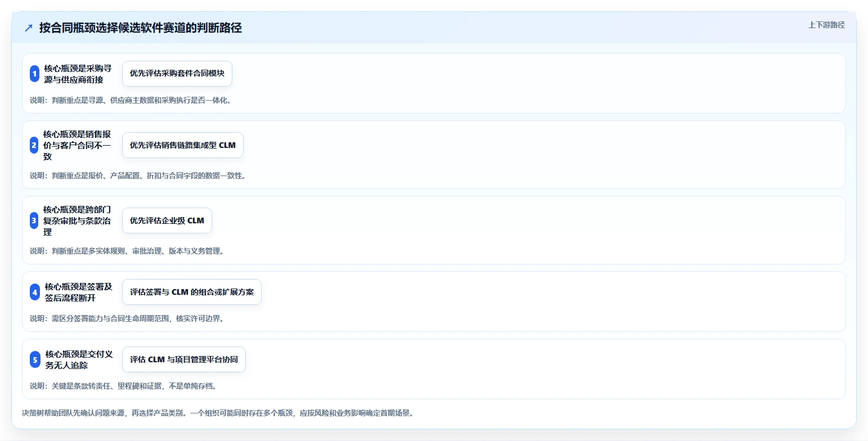This screenshot has height=441, width=868.
Task: Click the text 核心瓶颈是采购寻源与供应商衔接
Action: click(78, 74)
